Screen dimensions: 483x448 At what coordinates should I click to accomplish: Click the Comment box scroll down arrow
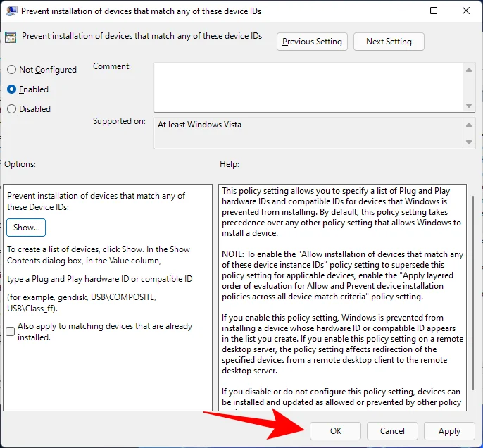pyautogui.click(x=470, y=105)
